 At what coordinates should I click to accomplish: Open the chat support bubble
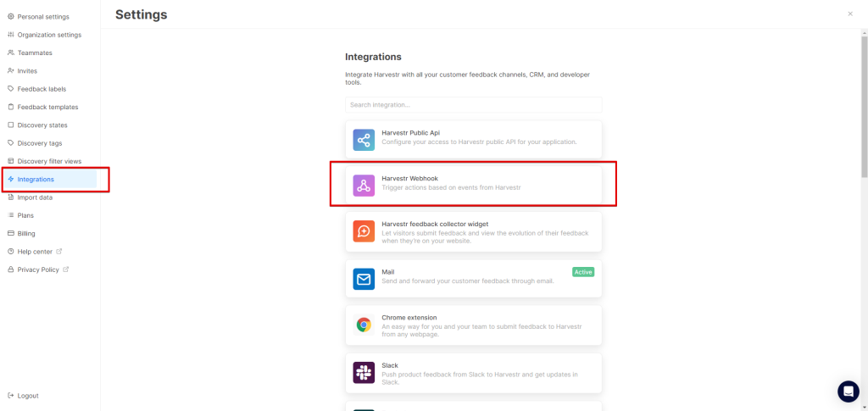pos(848,391)
